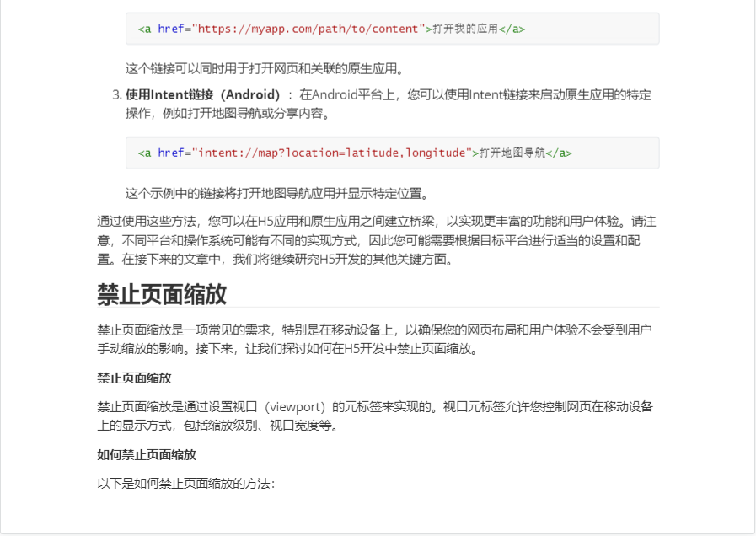Click the opening <a tag in first code block
The height and width of the screenshot is (536, 756).
click(145, 29)
